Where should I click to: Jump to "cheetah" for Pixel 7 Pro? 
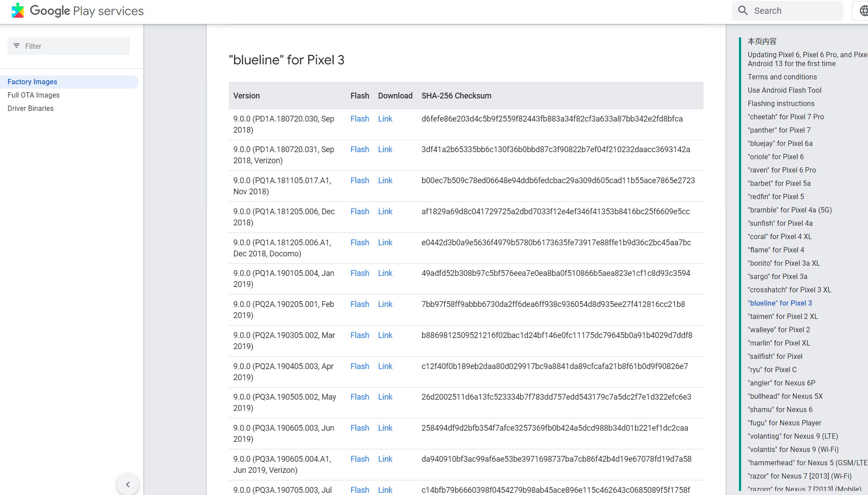pos(786,117)
